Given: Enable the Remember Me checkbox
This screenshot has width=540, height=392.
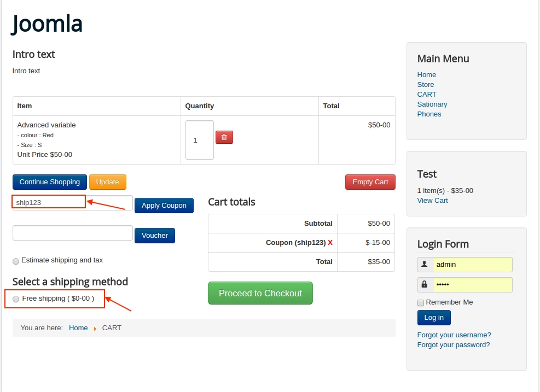Looking at the screenshot, I should point(421,303).
